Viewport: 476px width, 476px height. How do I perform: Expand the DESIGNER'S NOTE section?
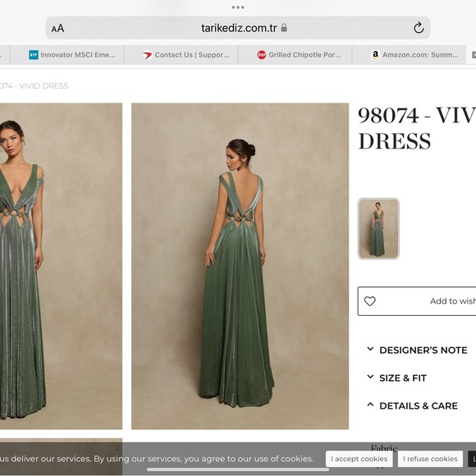point(418,350)
